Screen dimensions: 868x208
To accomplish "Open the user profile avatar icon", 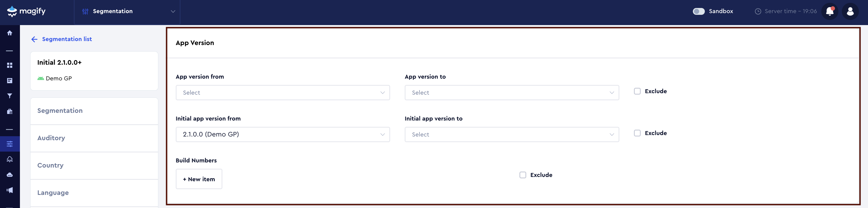I will (850, 11).
